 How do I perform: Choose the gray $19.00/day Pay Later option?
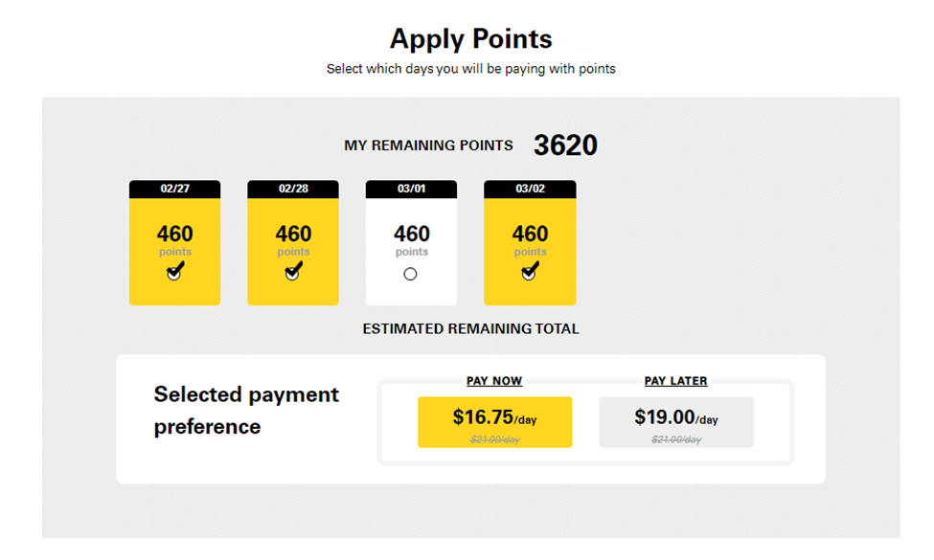tap(676, 422)
